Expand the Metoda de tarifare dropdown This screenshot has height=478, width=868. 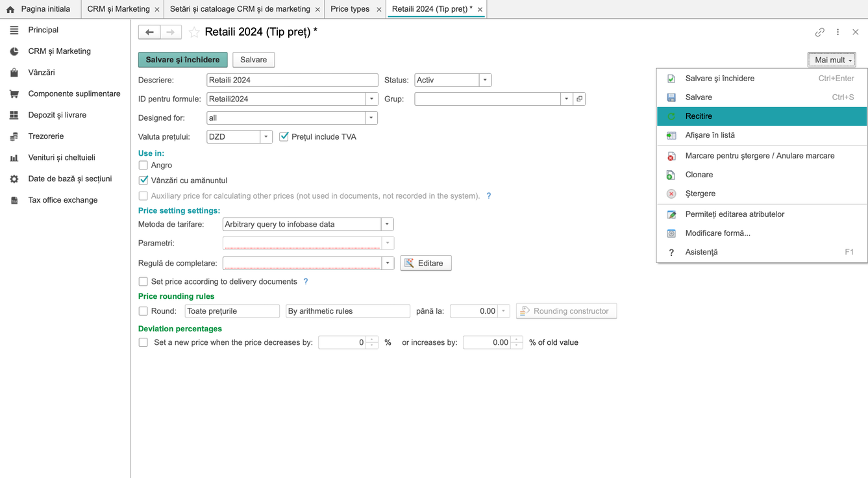point(387,224)
